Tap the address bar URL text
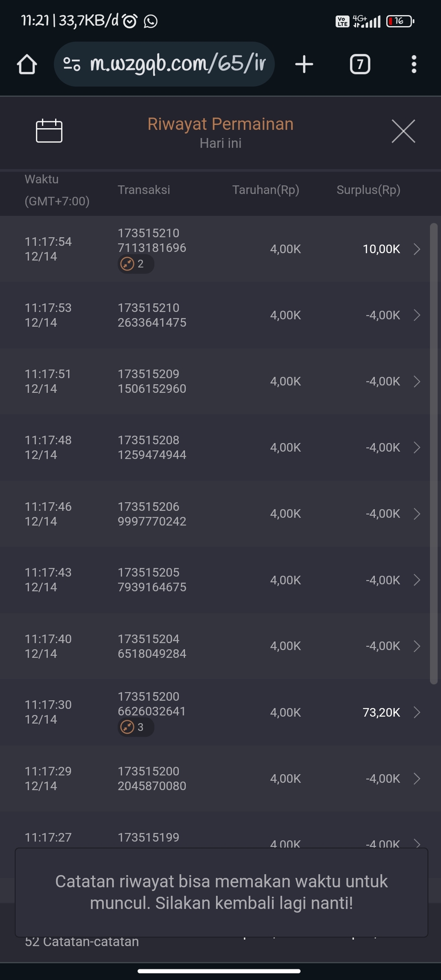 click(x=178, y=64)
